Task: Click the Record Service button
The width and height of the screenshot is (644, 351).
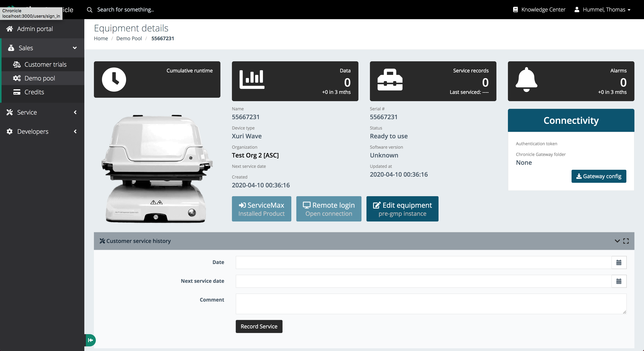Action: 259,326
